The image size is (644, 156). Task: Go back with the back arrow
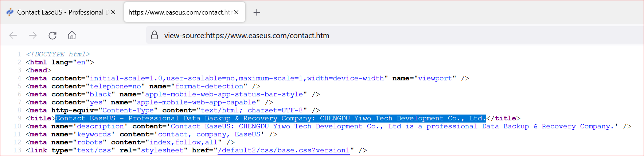tap(13, 35)
